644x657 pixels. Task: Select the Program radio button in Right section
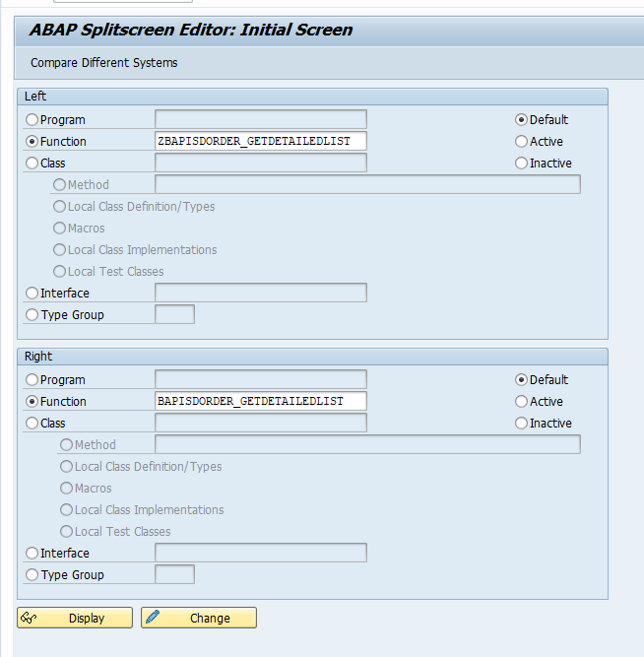tap(32, 380)
